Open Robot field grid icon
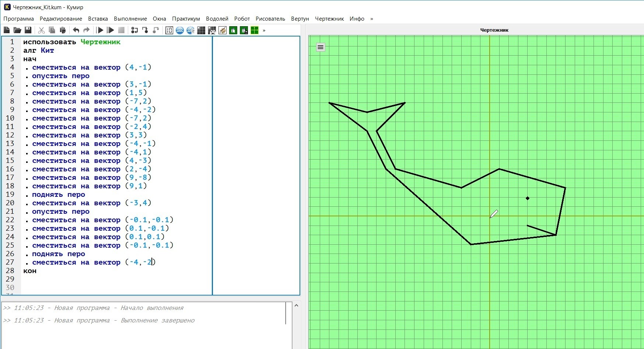Screen dimensions: 644x349 click(x=201, y=30)
